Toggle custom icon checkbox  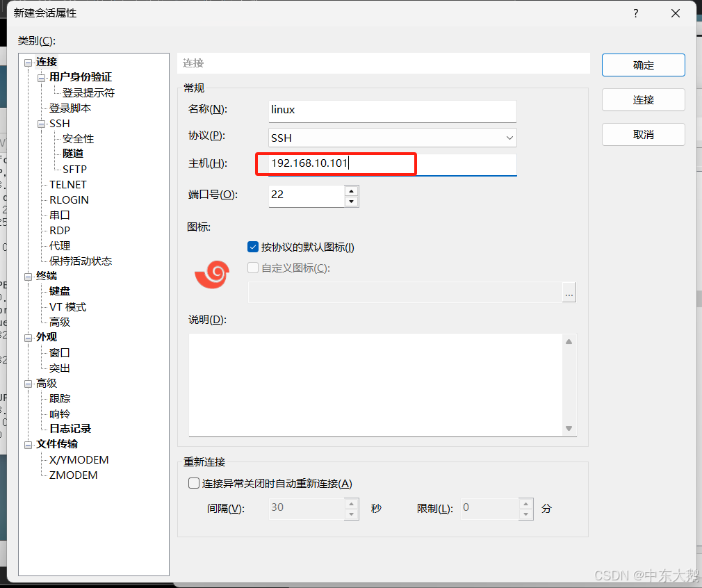pyautogui.click(x=253, y=268)
